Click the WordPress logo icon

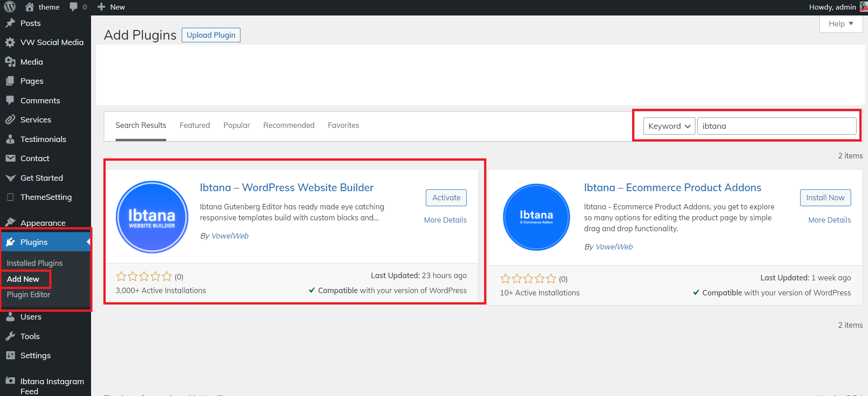pos(10,7)
